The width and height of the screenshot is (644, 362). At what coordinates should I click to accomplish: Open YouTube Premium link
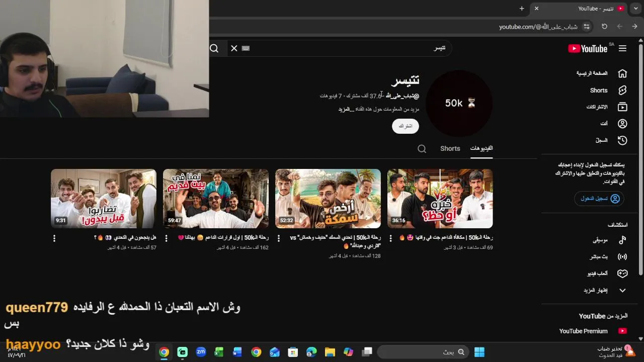tap(593, 331)
